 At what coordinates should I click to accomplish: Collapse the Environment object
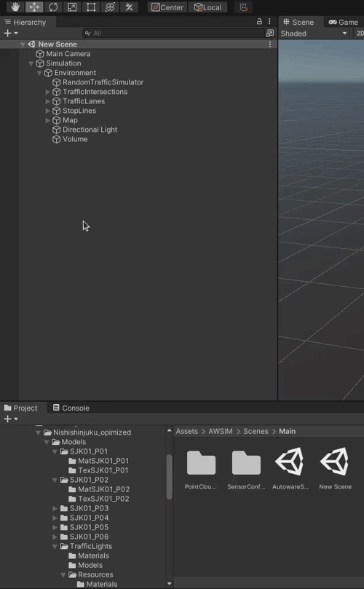[x=39, y=73]
